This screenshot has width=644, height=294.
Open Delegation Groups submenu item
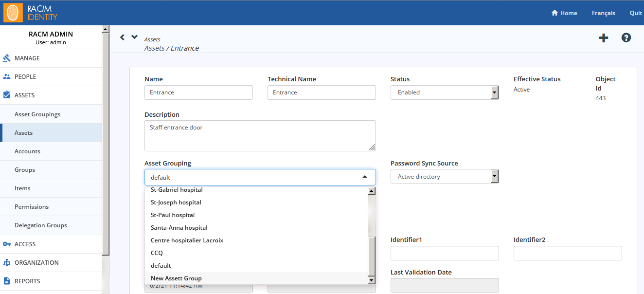point(51,225)
